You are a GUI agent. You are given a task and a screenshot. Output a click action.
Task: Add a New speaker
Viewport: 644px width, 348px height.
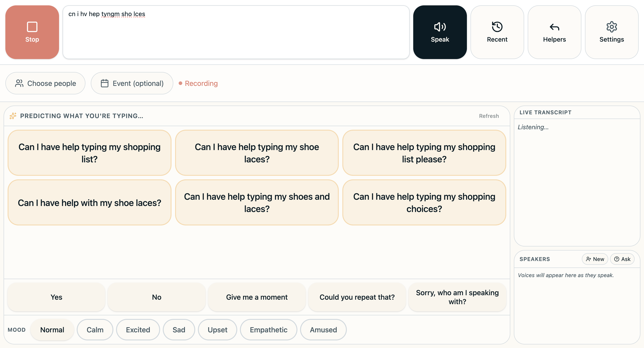pyautogui.click(x=595, y=259)
